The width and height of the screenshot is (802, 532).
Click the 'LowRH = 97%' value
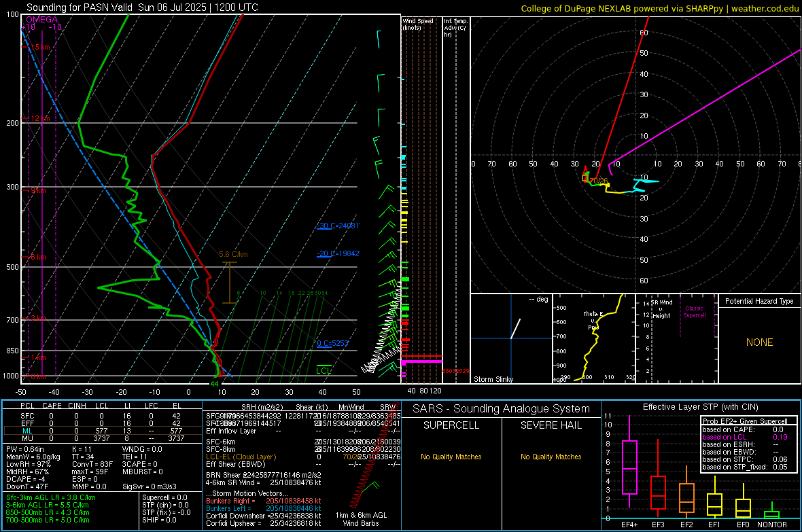(x=29, y=464)
